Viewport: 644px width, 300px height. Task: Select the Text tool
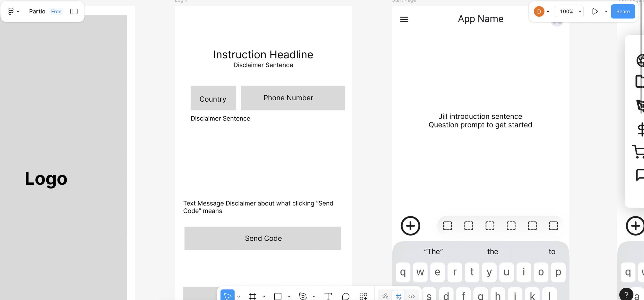(328, 296)
